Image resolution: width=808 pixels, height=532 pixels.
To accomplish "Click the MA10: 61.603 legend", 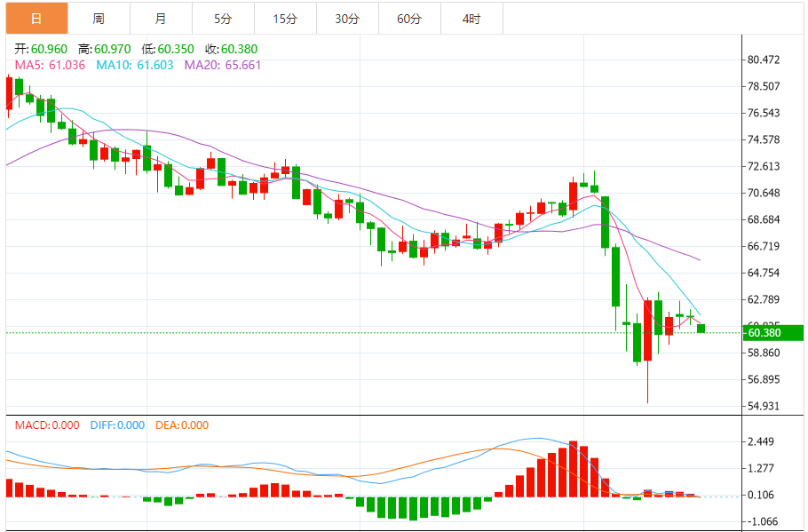I will 134,65.
